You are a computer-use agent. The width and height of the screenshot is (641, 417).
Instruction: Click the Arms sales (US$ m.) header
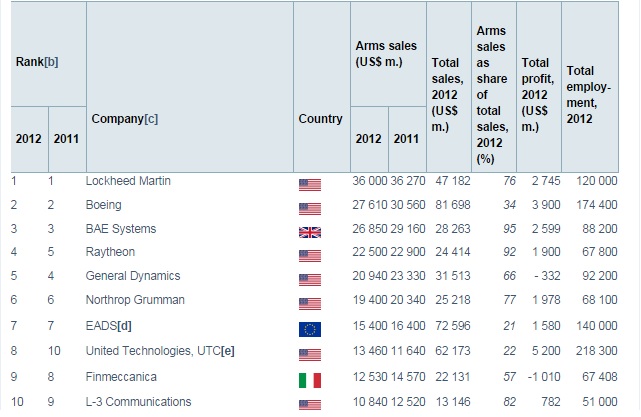pyautogui.click(x=385, y=55)
